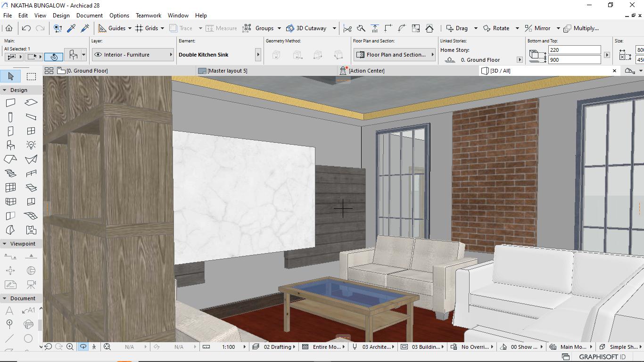This screenshot has width=644, height=362.
Task: Open Floor Plan and Section settings
Action: (394, 55)
